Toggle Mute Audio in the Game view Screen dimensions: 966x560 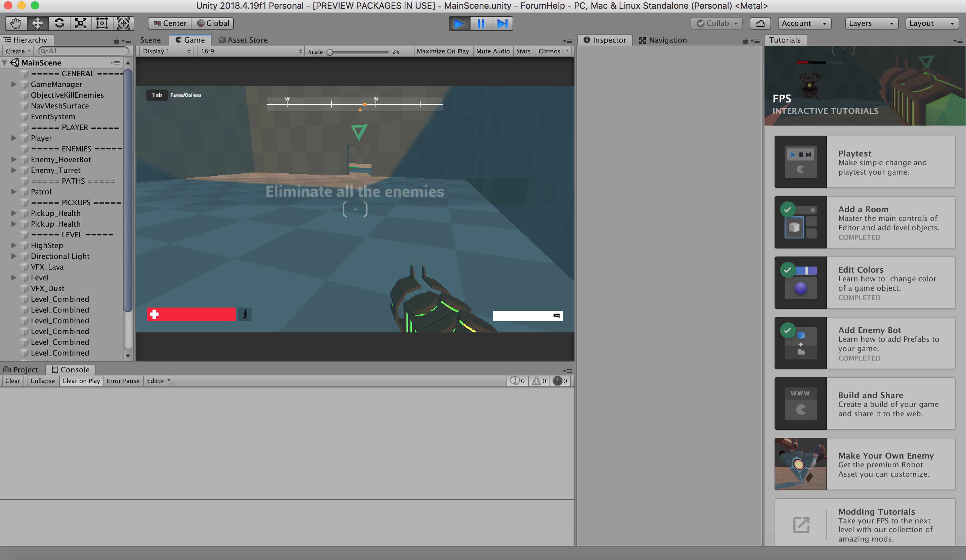click(x=493, y=51)
